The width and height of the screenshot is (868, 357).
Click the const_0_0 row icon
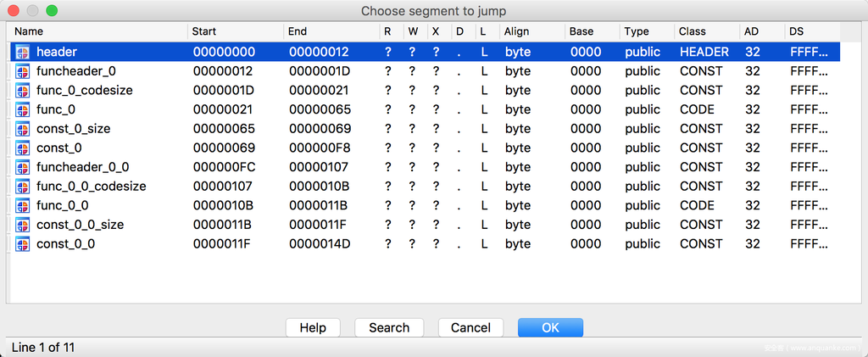click(x=23, y=243)
